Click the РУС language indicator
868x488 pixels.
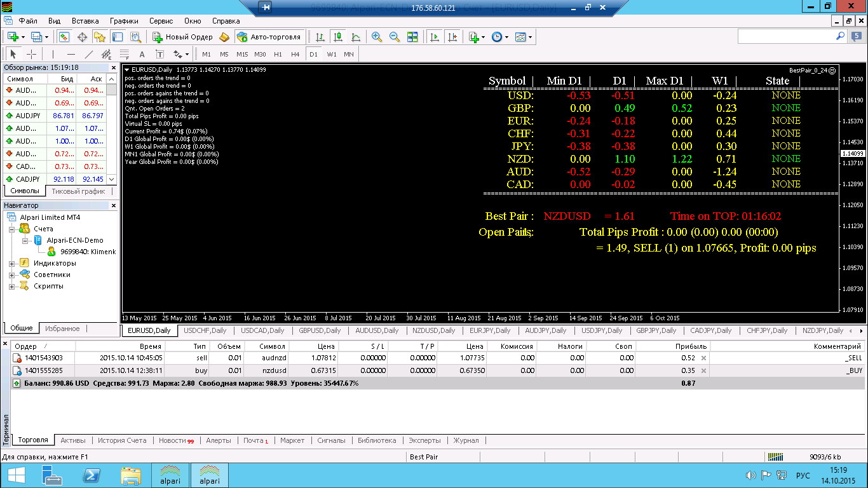(x=803, y=476)
